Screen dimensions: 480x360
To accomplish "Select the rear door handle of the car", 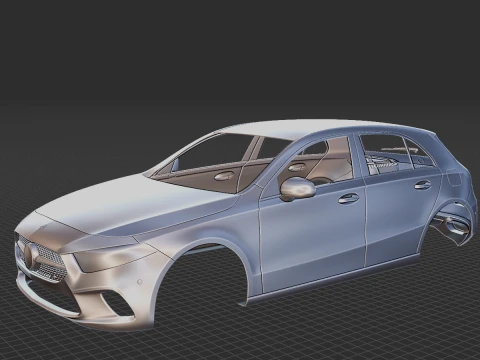I will (423, 185).
